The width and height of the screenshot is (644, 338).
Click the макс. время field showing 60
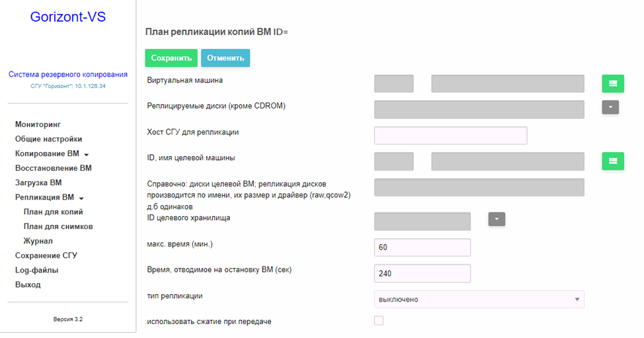[423, 247]
